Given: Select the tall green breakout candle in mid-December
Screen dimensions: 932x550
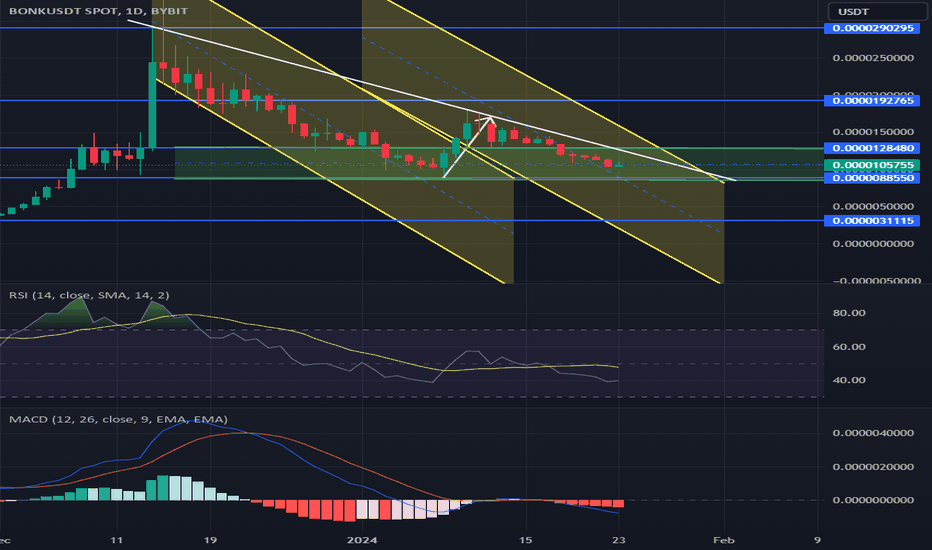Looking at the screenshot, I should tap(152, 105).
